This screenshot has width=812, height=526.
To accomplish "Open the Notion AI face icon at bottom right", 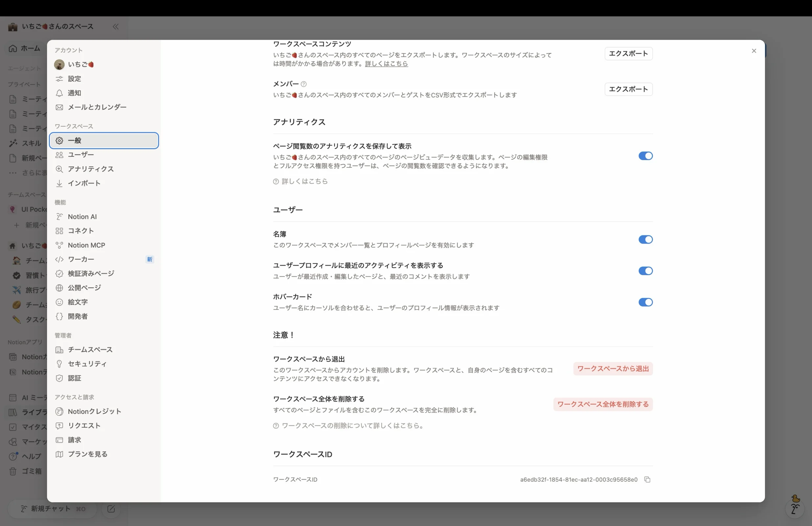I will click(x=795, y=509).
